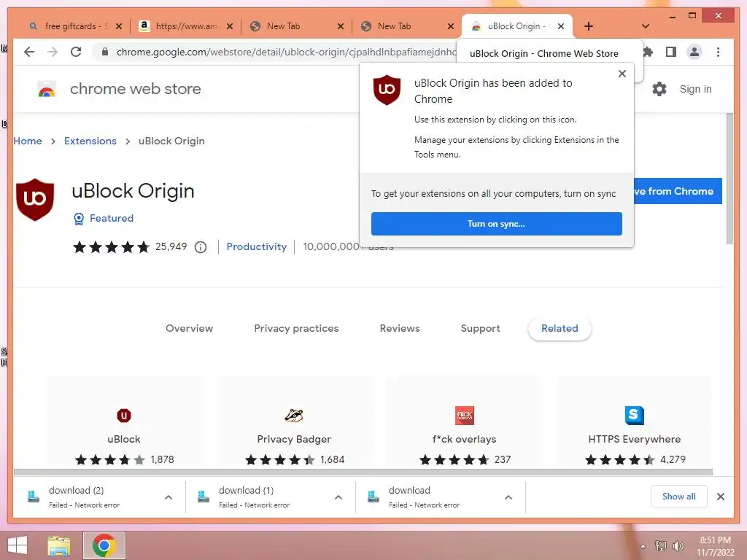Screen dimensions: 747x560
Task: Select the Related tab
Action: tap(560, 329)
